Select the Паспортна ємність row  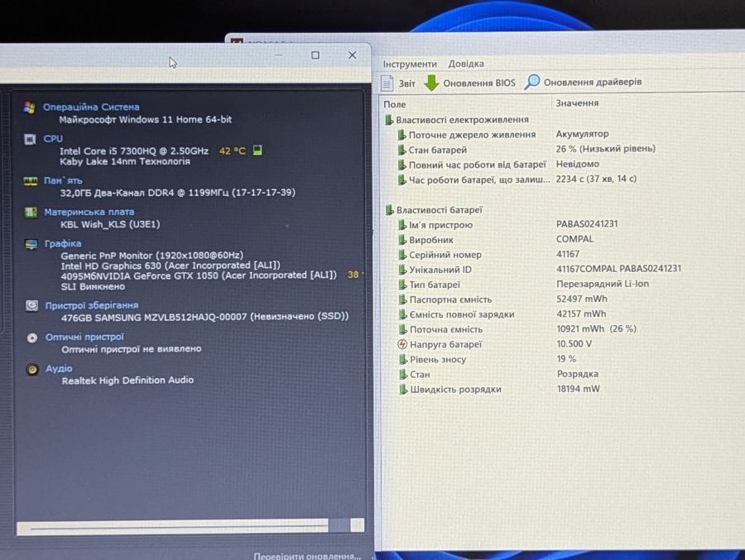click(503, 299)
